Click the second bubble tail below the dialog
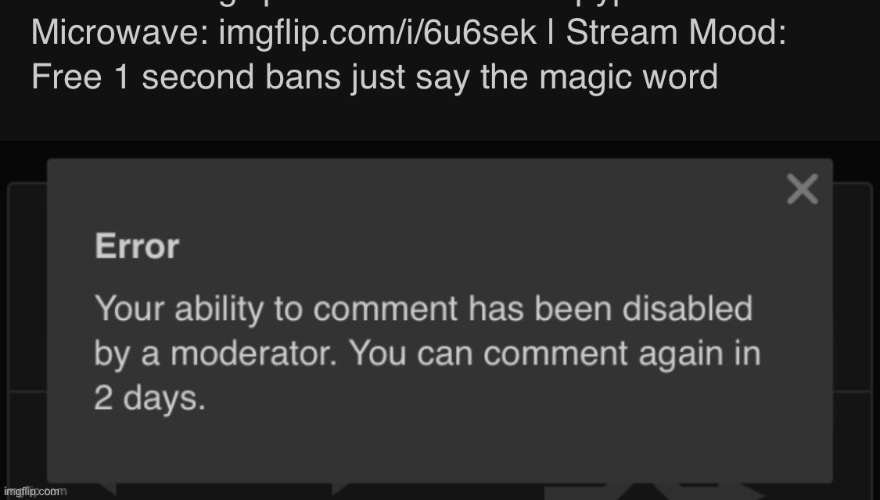 click(340, 489)
